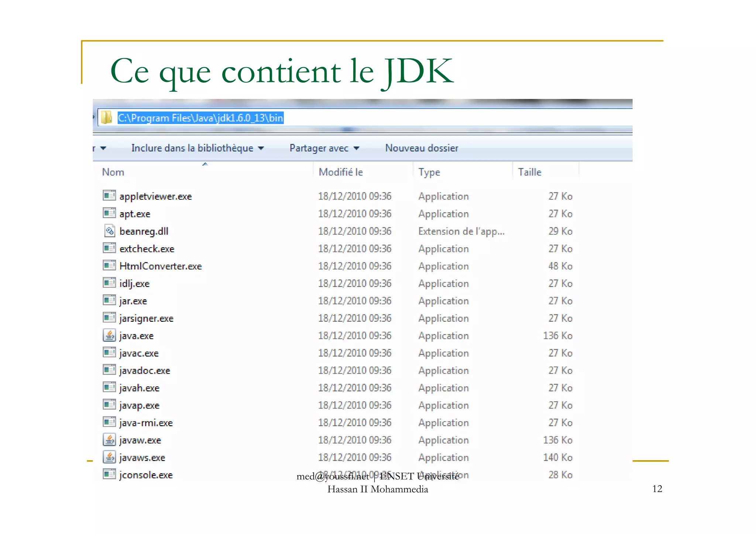Sort by the Type column header
The height and width of the screenshot is (534, 756).
click(x=429, y=172)
